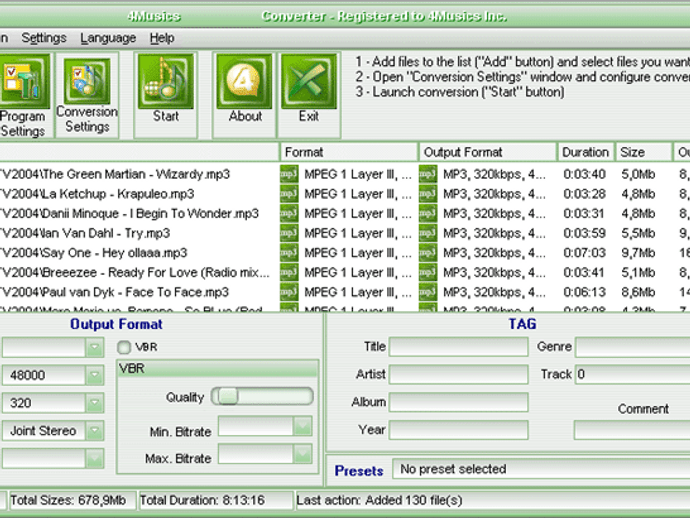690x518 pixels.
Task: Click the Track number field showing 0
Action: [632, 375]
